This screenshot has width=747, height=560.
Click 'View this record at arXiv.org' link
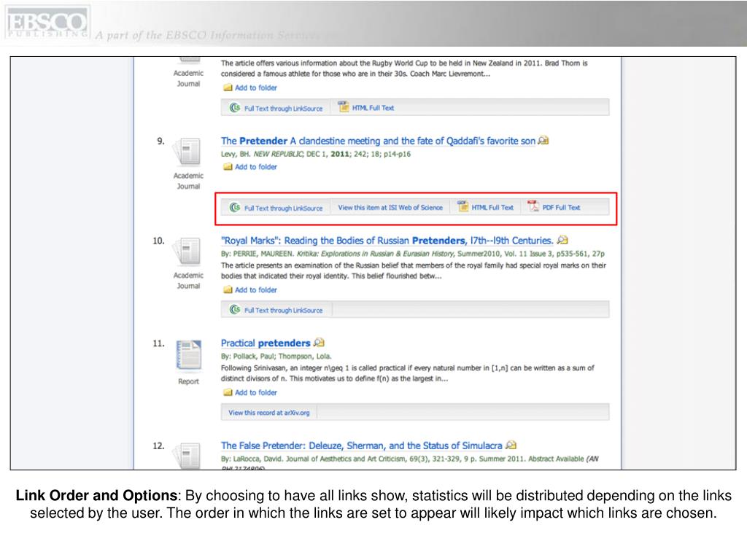(x=268, y=412)
